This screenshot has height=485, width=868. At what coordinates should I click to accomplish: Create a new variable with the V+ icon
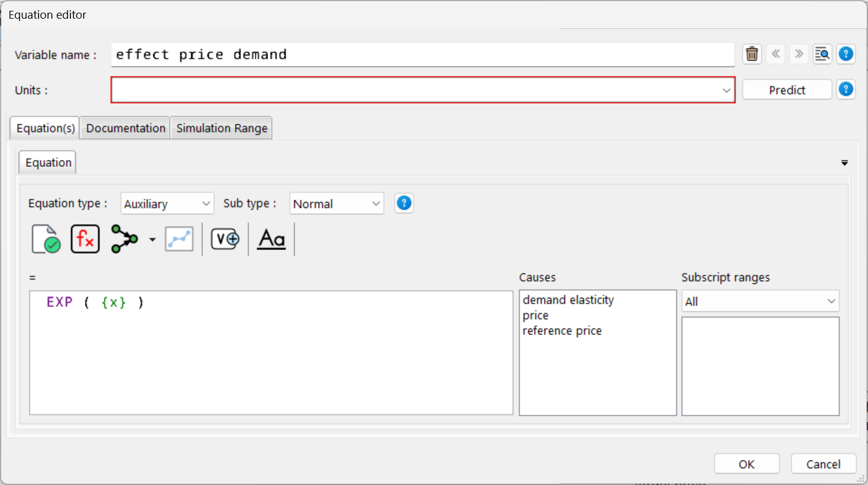pyautogui.click(x=224, y=239)
